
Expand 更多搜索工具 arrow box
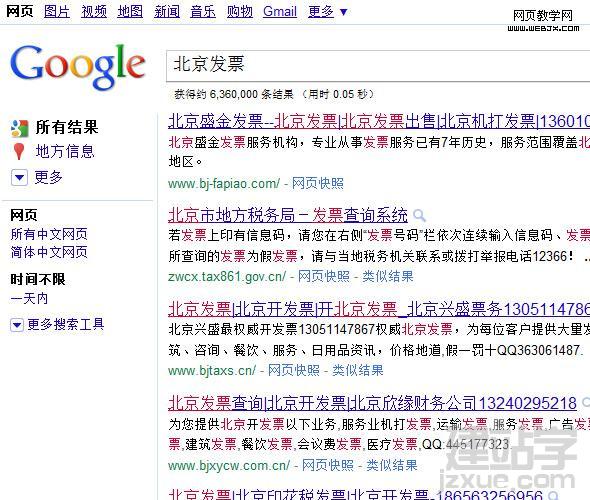tap(17, 325)
